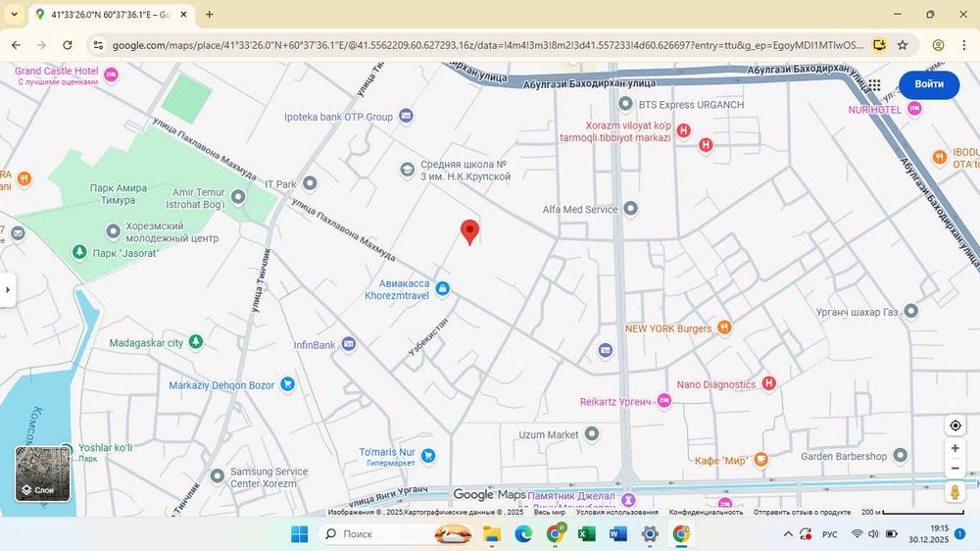
Task: Select Garden Barbershop marker
Action: [900, 455]
